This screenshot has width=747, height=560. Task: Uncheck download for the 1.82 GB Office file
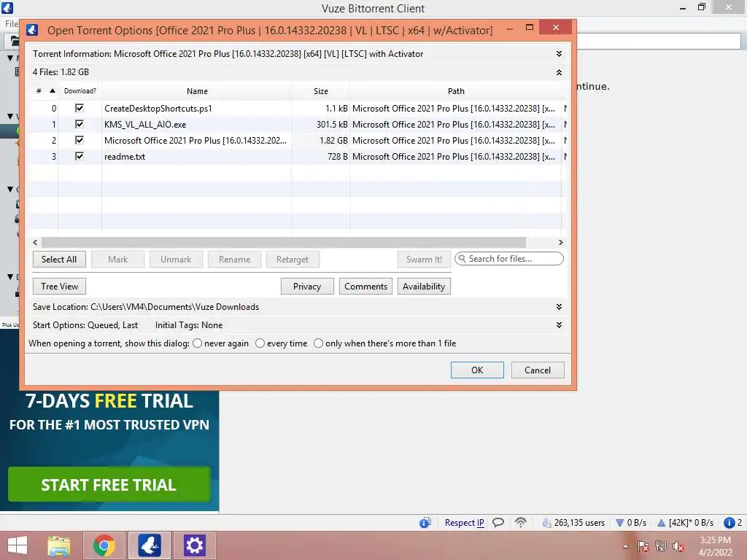[80, 140]
